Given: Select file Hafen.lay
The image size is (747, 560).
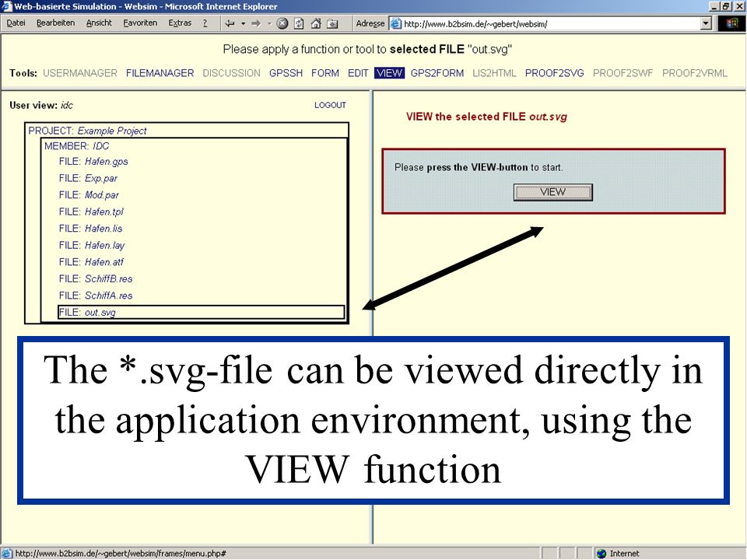Looking at the screenshot, I should (92, 245).
